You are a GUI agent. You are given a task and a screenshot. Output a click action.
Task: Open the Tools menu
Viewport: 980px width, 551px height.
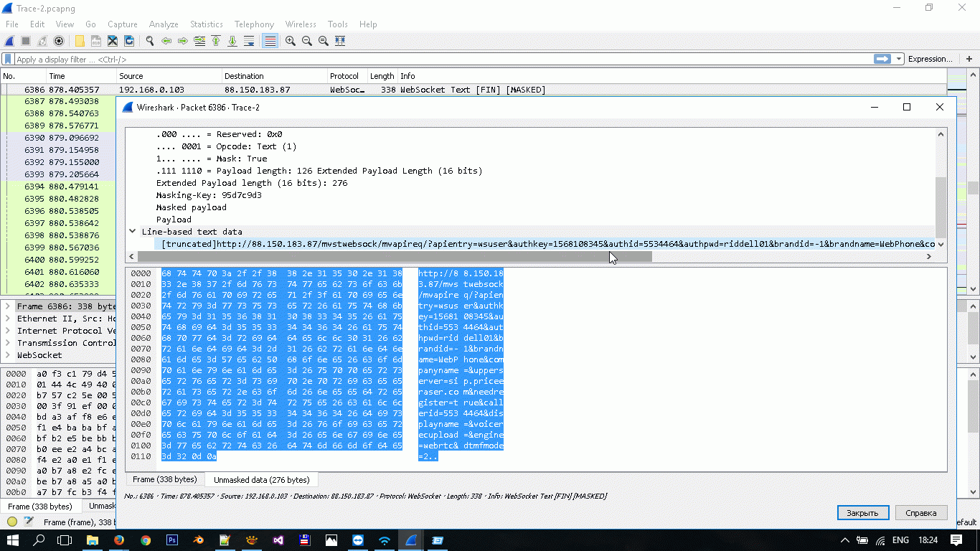[338, 24]
